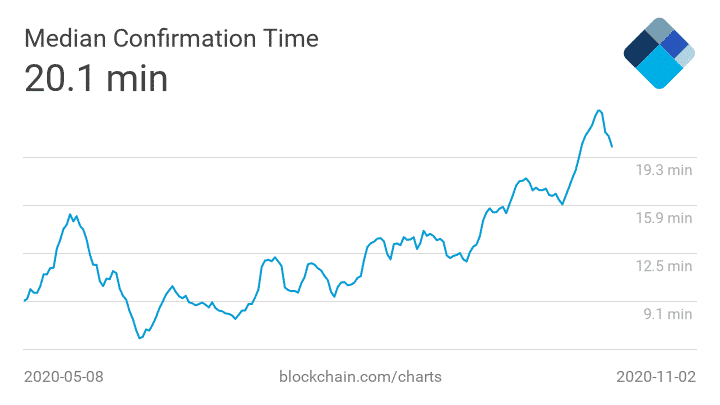Click the dark navy diamond in logo

click(640, 49)
